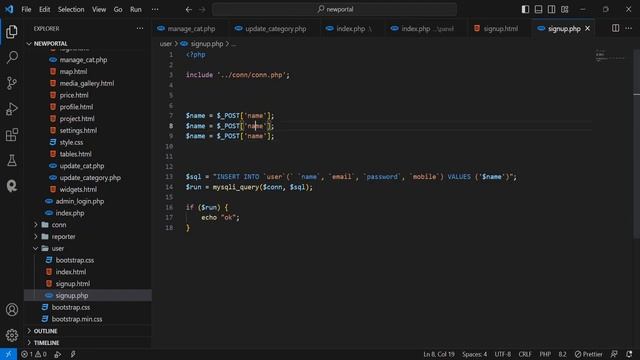The width and height of the screenshot is (640, 360).
Task: Click the echo "ok" line
Action: coord(220,218)
